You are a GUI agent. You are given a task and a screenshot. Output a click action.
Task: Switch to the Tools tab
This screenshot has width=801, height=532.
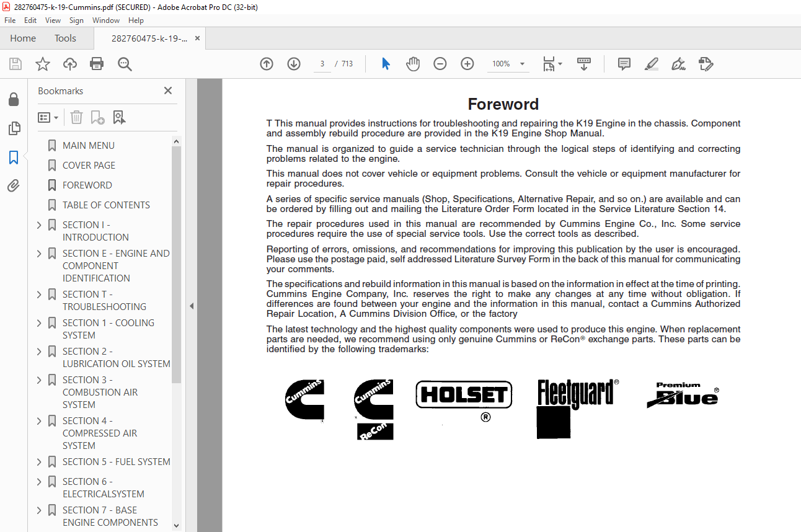click(x=65, y=38)
